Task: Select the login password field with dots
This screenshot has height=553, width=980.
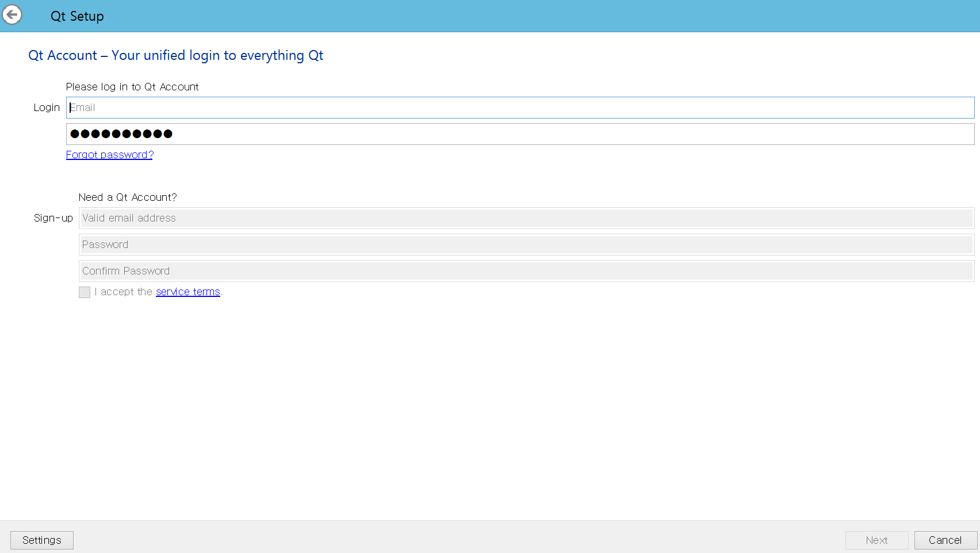Action: coord(520,134)
